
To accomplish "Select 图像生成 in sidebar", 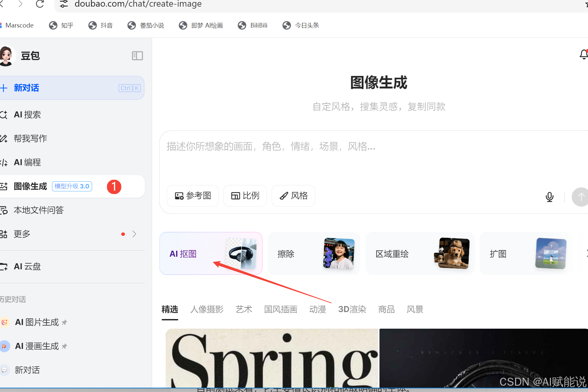I will click(x=72, y=186).
